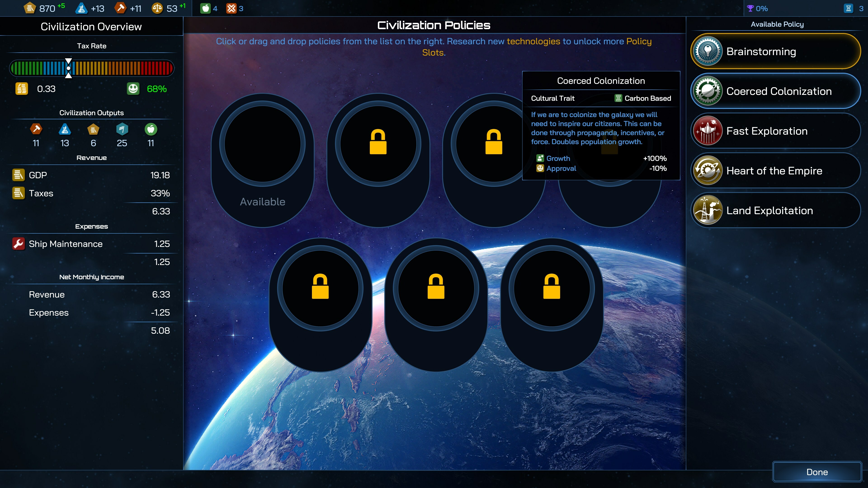
Task: Click the Coerced Colonization planet gear icon
Action: [x=708, y=91]
